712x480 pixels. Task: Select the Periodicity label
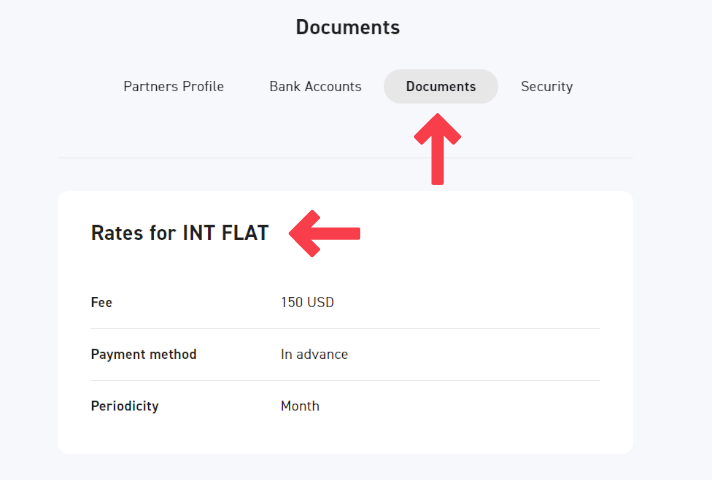(125, 406)
